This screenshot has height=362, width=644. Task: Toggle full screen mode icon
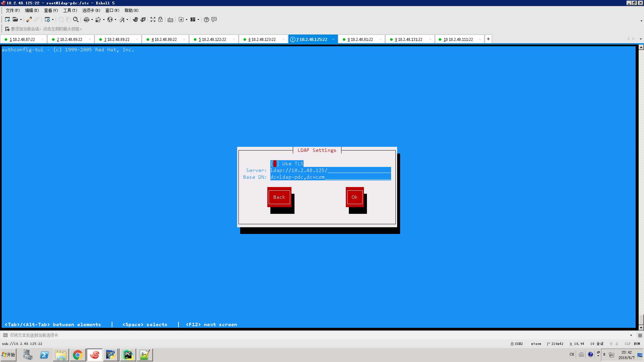[x=153, y=20]
